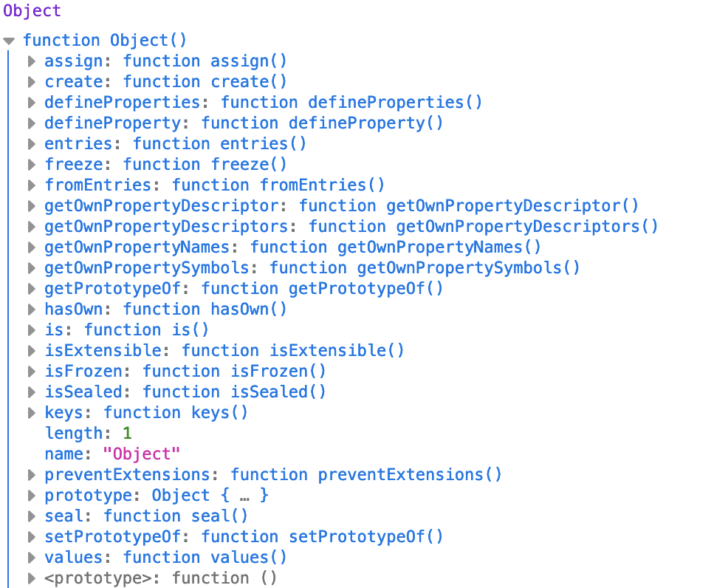
Task: Expand the hasOwn property triangle
Action: 32,310
